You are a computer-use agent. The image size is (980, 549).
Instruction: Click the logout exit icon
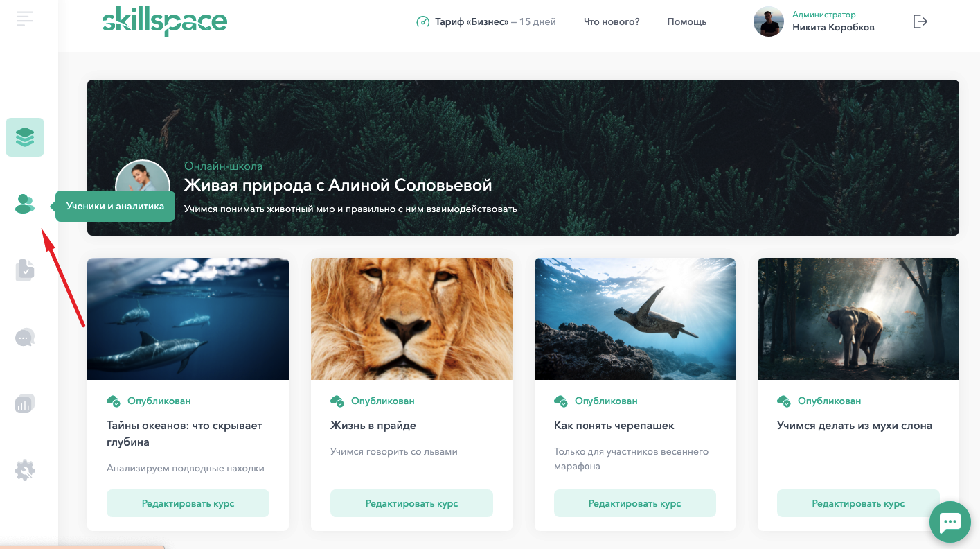coord(920,21)
